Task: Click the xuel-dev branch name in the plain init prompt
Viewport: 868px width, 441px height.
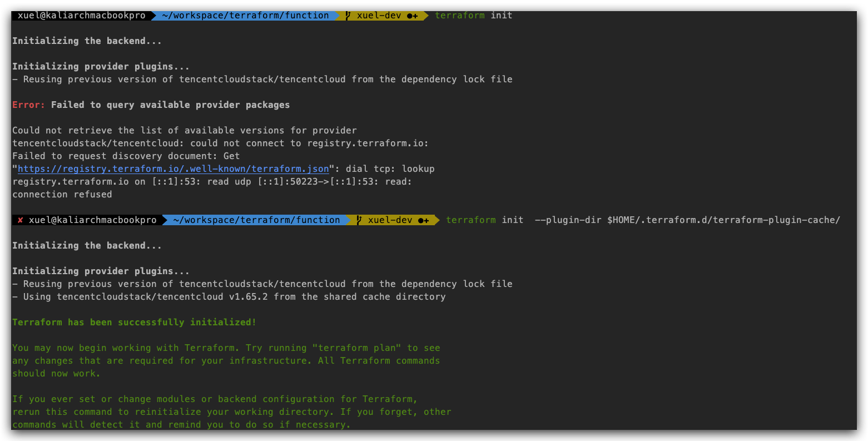Action: [379, 16]
